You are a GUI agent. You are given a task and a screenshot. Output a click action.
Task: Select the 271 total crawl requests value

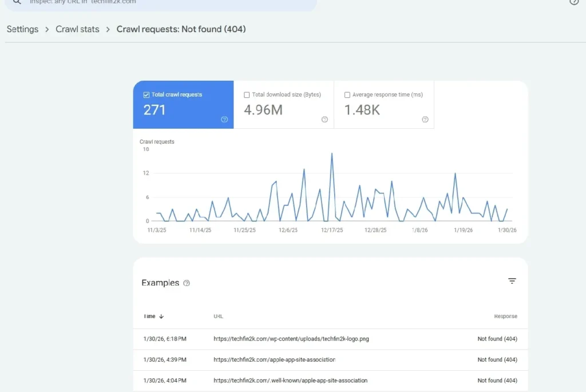[x=155, y=110]
